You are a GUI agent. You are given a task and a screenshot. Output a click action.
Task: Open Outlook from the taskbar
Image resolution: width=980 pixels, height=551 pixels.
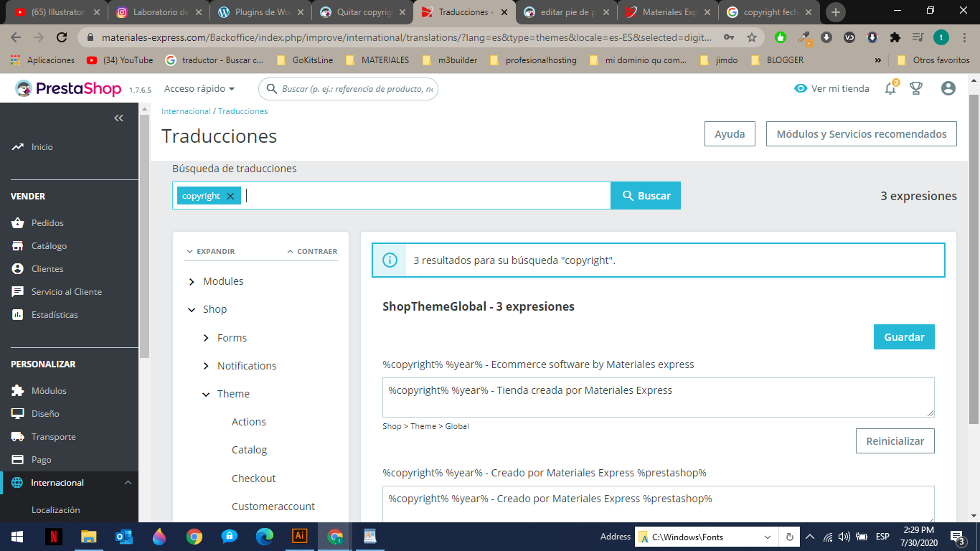124,537
